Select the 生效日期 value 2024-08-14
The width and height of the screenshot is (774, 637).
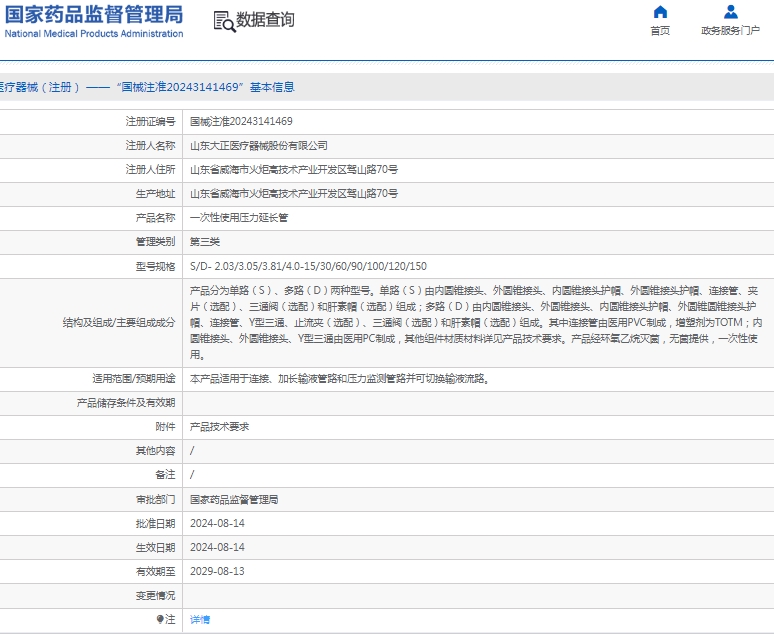217,547
